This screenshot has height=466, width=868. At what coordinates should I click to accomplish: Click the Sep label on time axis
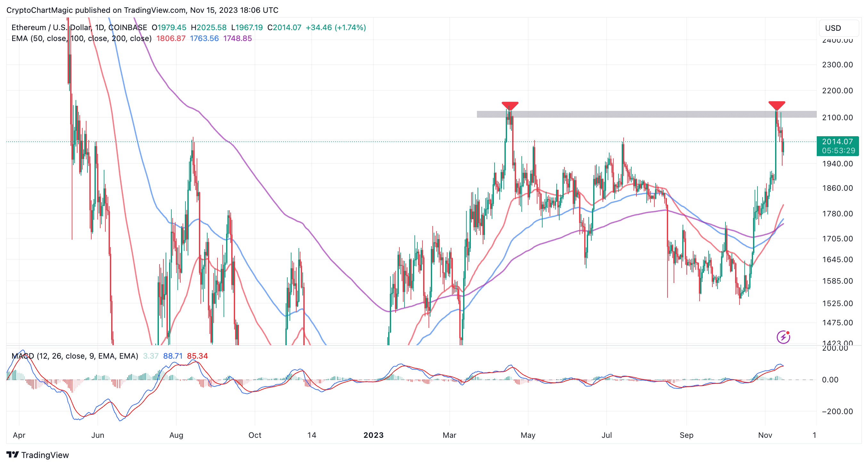point(686,435)
